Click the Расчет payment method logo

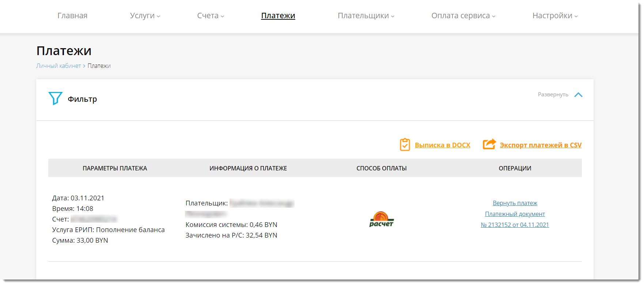[x=381, y=219]
